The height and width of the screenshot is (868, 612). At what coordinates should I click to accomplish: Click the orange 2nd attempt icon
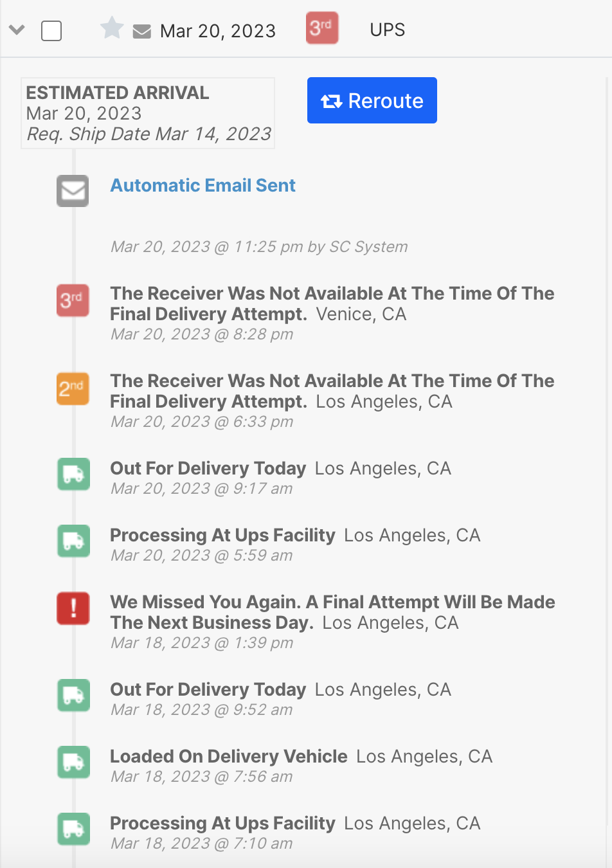click(73, 388)
